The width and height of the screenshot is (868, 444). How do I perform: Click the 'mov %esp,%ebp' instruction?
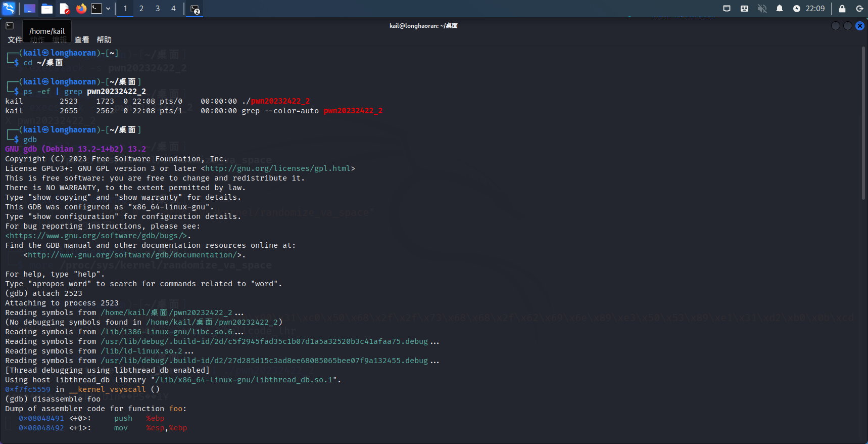(151, 428)
